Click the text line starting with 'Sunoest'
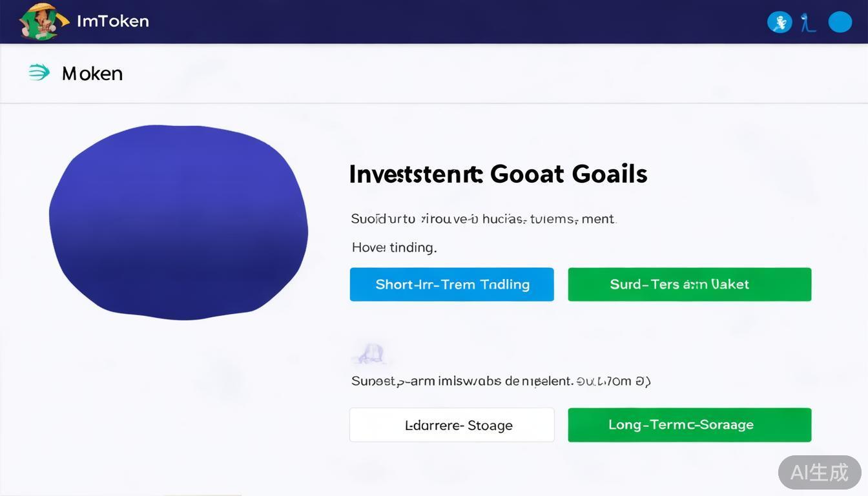 (501, 381)
